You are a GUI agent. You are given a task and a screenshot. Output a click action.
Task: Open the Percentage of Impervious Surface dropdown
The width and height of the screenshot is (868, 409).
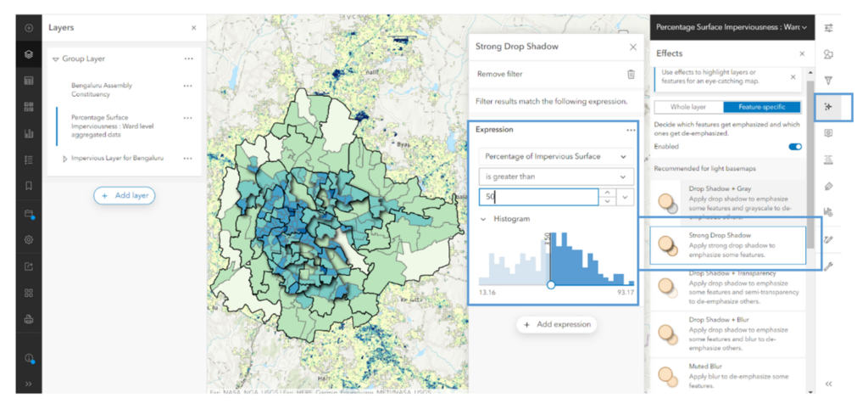pos(555,156)
